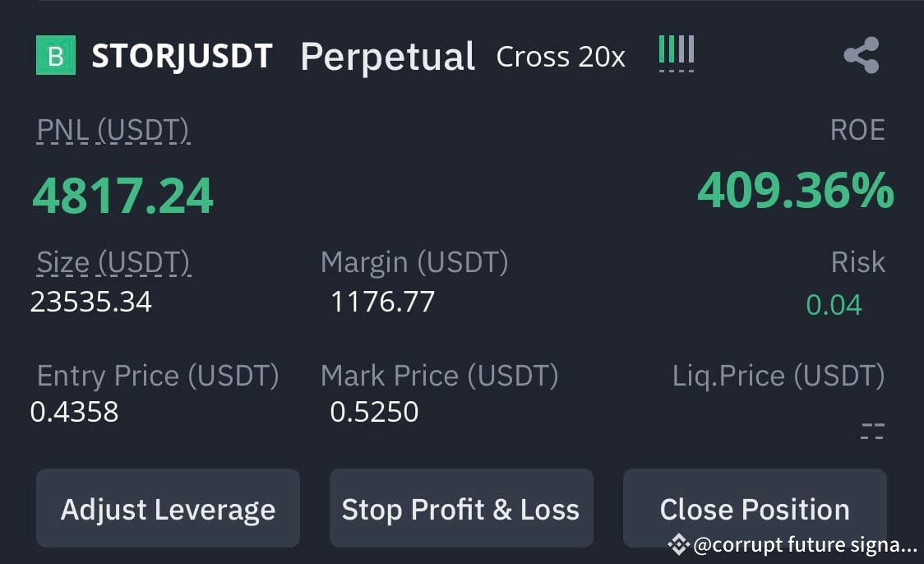Open the Stop Profit & Loss dialog
924x564 pixels.
point(461,508)
